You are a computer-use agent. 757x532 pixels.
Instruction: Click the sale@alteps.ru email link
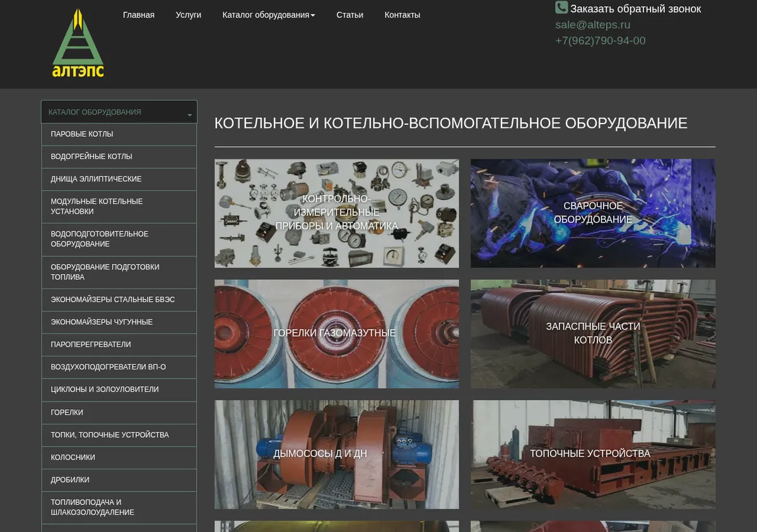click(592, 25)
